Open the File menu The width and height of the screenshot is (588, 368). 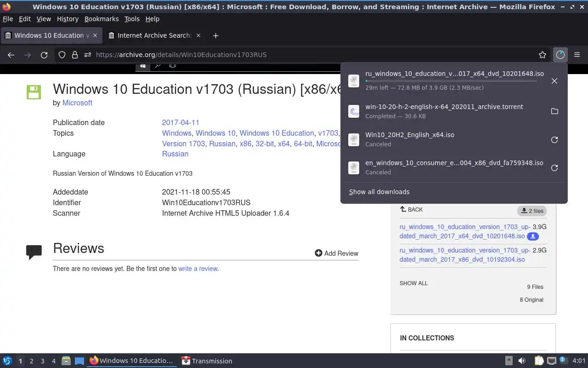coord(8,19)
